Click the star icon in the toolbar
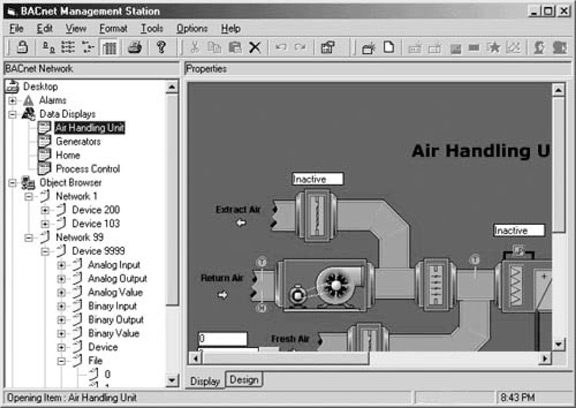 (x=493, y=47)
